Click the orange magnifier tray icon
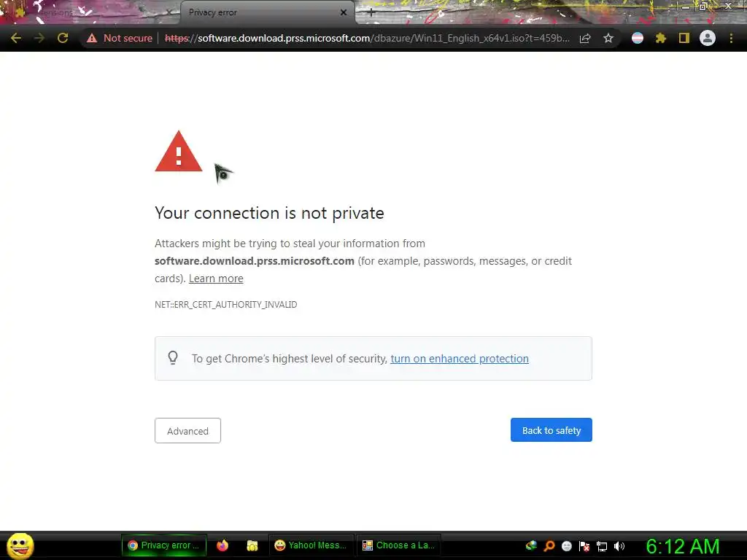The width and height of the screenshot is (747, 560). (x=549, y=545)
